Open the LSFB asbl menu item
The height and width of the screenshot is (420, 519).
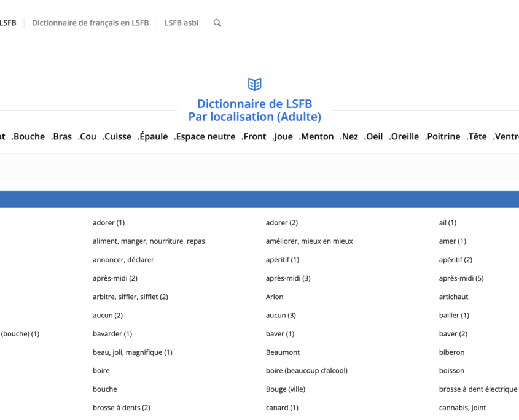coord(181,23)
